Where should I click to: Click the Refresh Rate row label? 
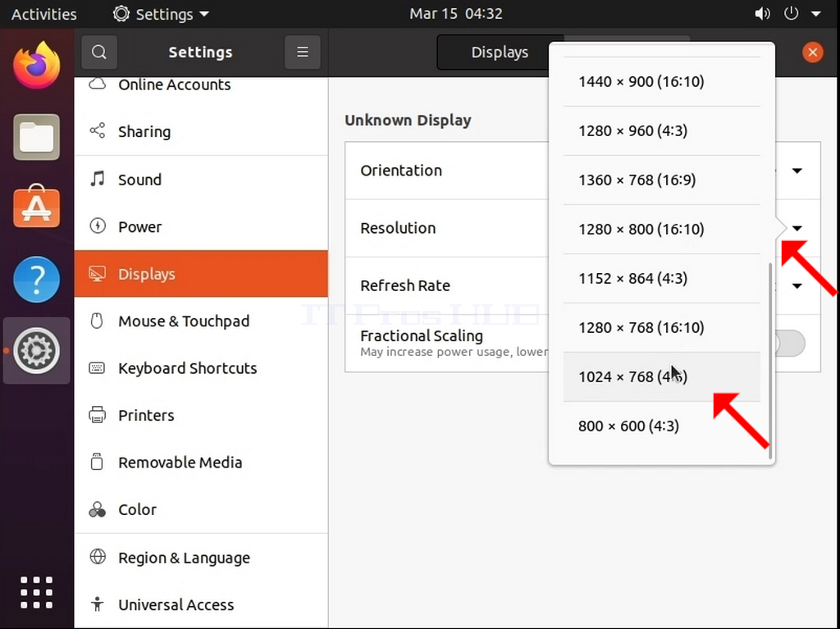click(x=405, y=285)
